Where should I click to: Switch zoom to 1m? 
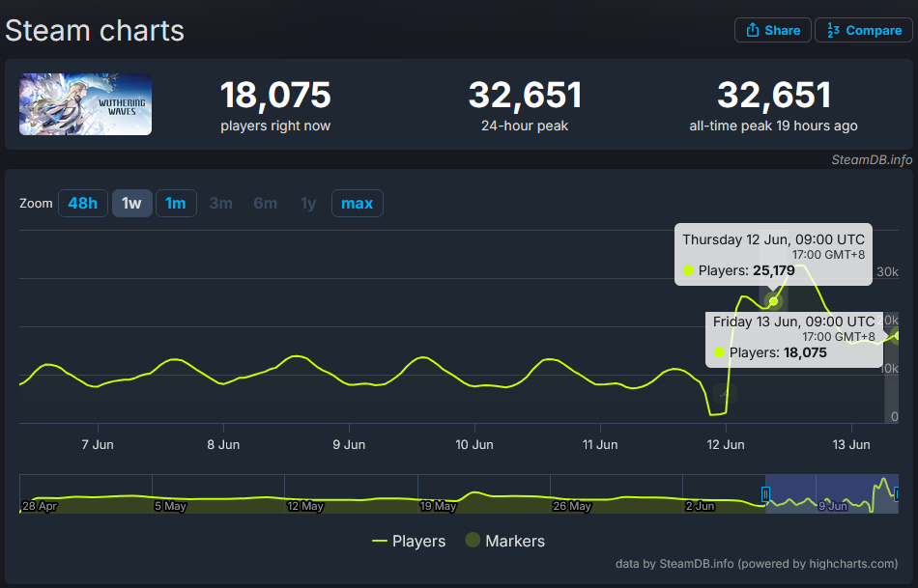(x=176, y=203)
